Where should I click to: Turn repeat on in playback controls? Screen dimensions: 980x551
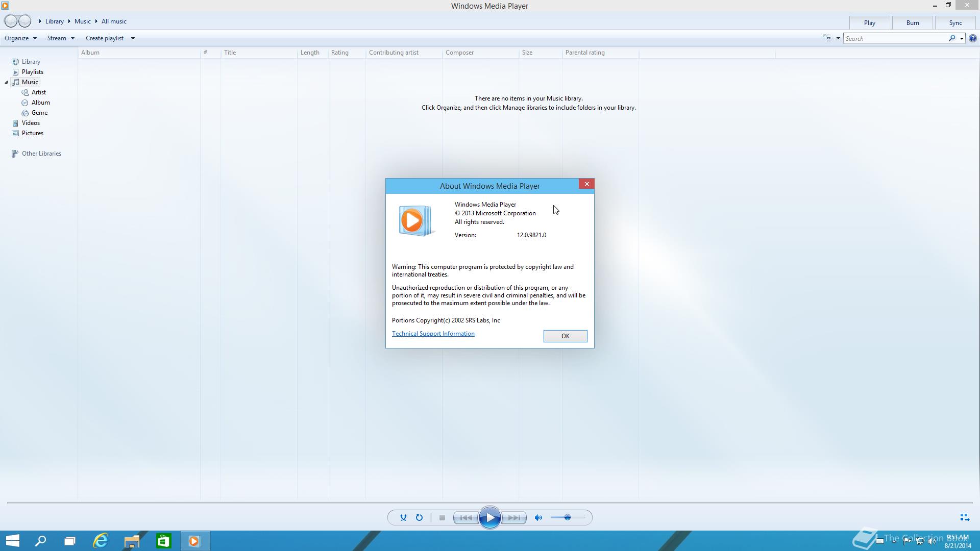(x=419, y=518)
